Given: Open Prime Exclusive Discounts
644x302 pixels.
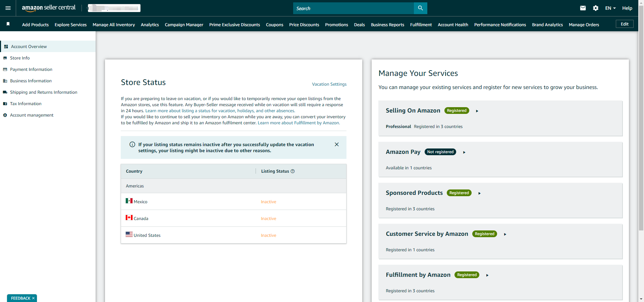Looking at the screenshot, I should coord(234,25).
